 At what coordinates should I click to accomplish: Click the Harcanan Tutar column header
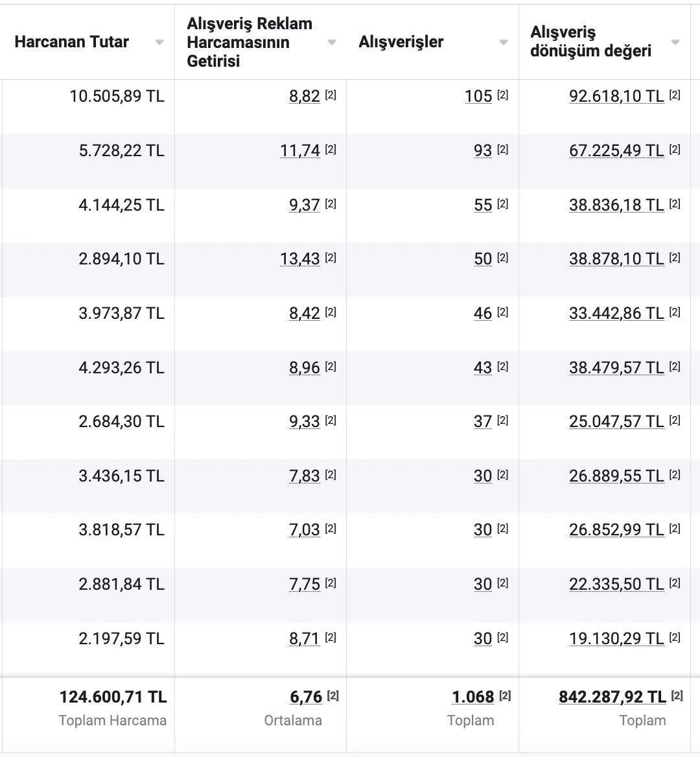(71, 42)
